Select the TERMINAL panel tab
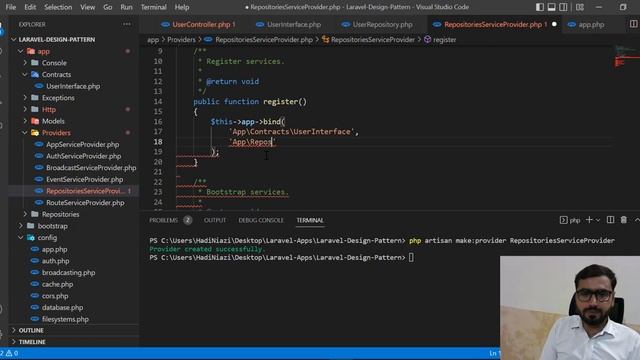The image size is (640, 360). [310, 220]
